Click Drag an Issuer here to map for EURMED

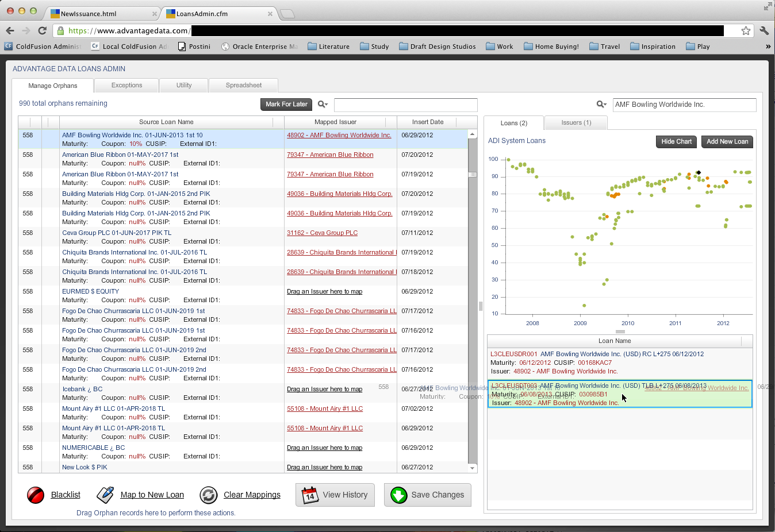324,291
